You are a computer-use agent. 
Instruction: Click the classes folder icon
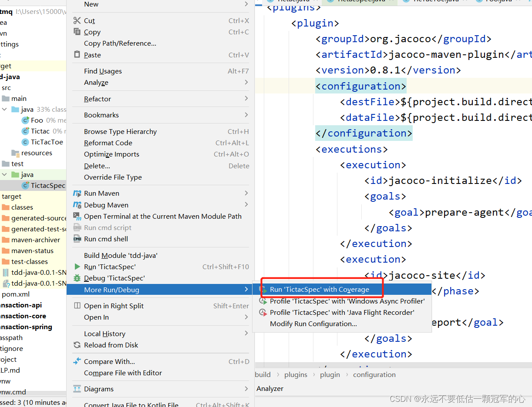click(6, 207)
